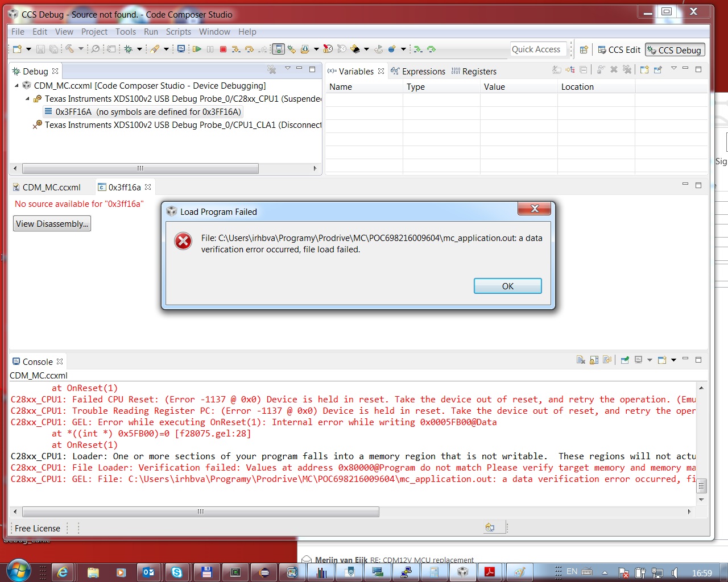Click the Quick Access search field
728x582 pixels.
tap(538, 49)
